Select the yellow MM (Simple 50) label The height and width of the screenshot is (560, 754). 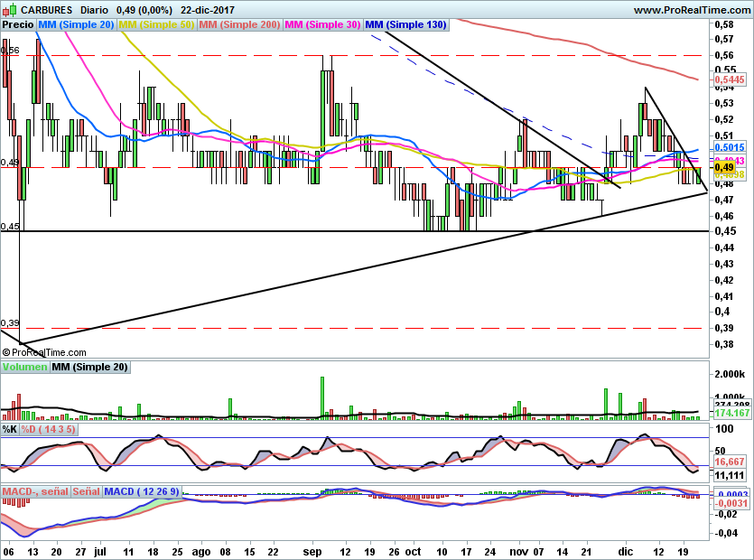(x=156, y=25)
